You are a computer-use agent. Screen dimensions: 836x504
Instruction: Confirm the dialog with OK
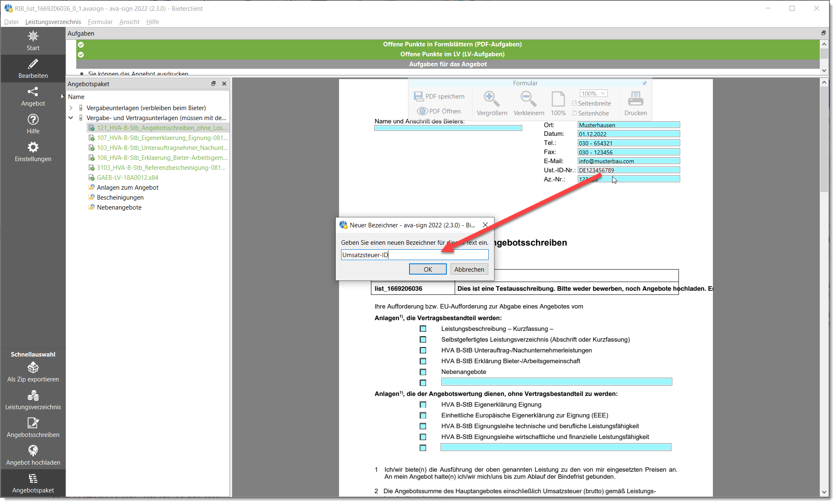[428, 269]
